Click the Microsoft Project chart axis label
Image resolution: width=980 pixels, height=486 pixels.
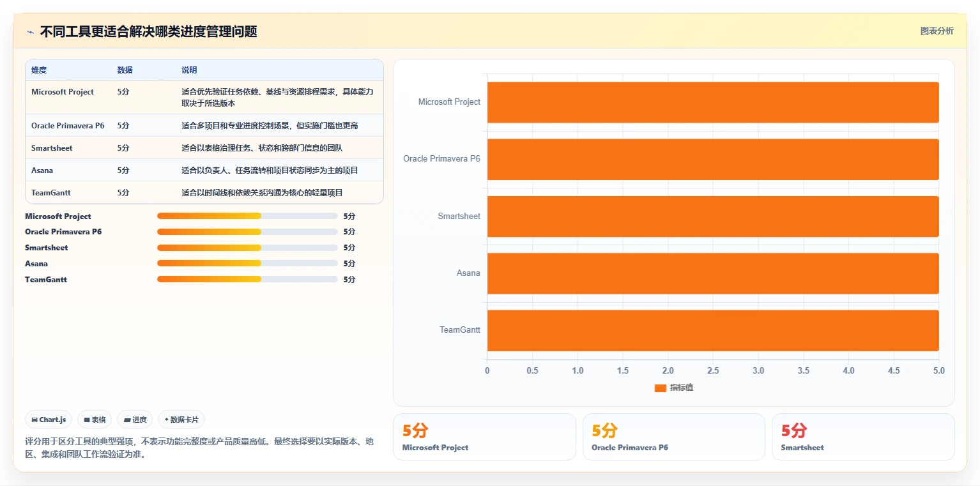click(449, 102)
